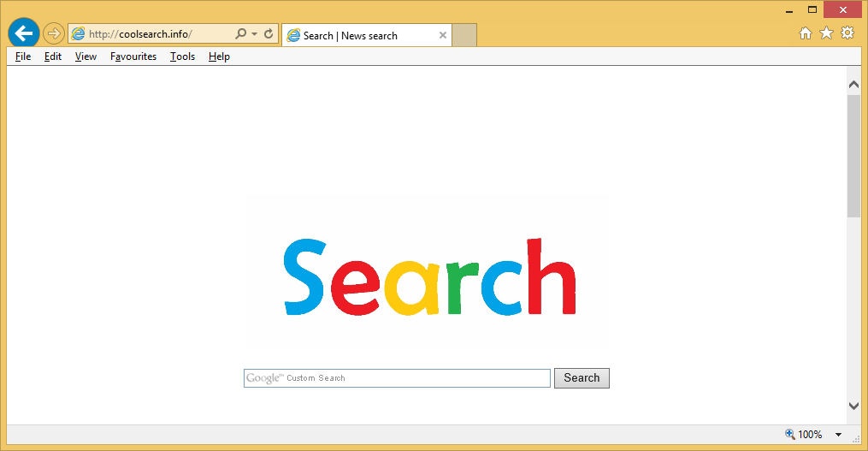
Task: Open the View menu
Action: [x=86, y=56]
